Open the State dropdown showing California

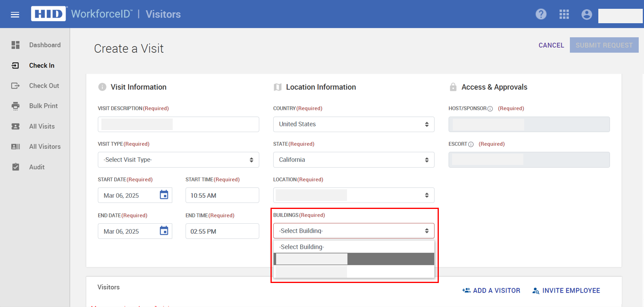(353, 160)
